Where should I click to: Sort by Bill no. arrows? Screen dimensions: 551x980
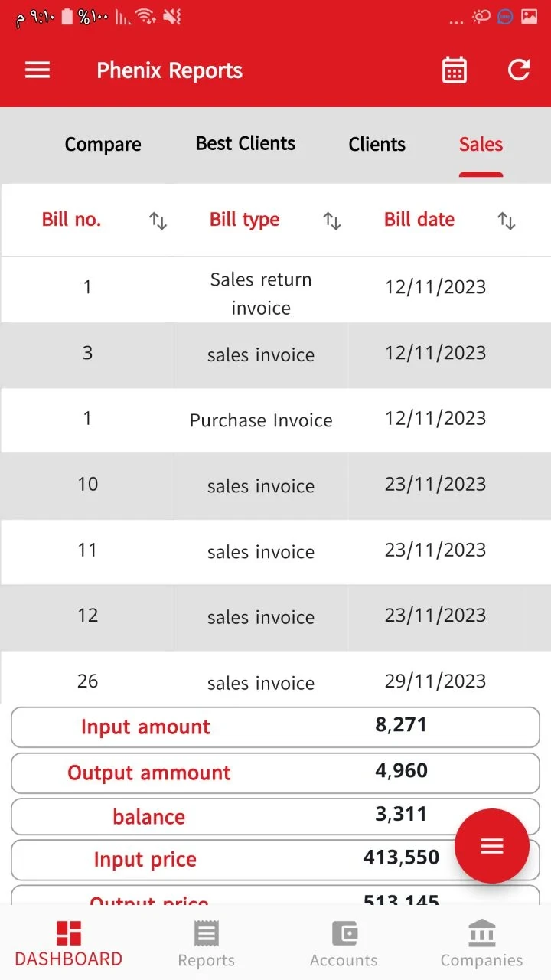[x=158, y=221]
